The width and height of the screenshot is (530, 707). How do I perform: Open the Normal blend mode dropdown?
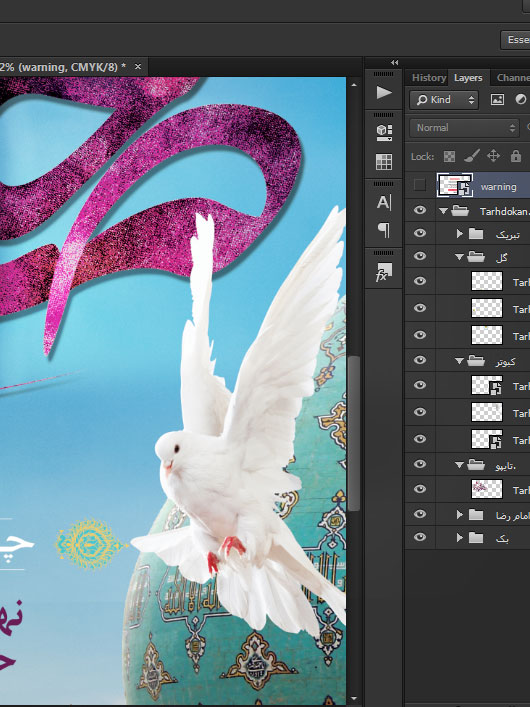(x=465, y=128)
